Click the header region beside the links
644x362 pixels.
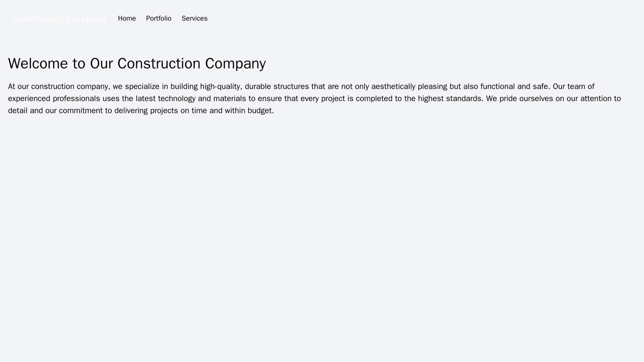pyautogui.click(x=401, y=18)
